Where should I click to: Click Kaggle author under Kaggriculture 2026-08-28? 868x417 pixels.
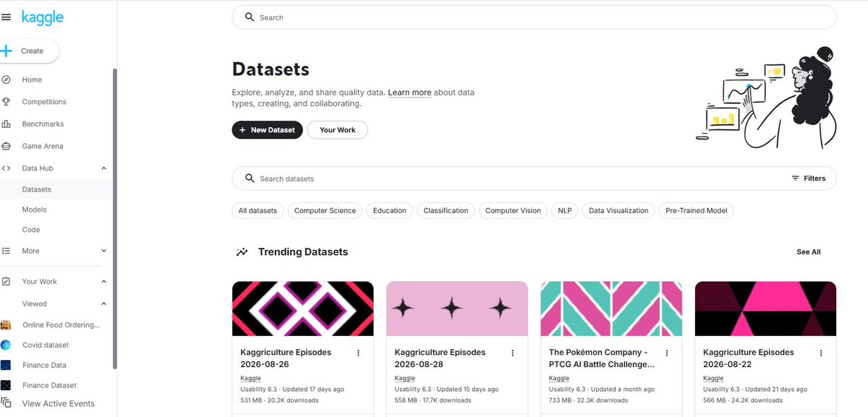click(405, 378)
